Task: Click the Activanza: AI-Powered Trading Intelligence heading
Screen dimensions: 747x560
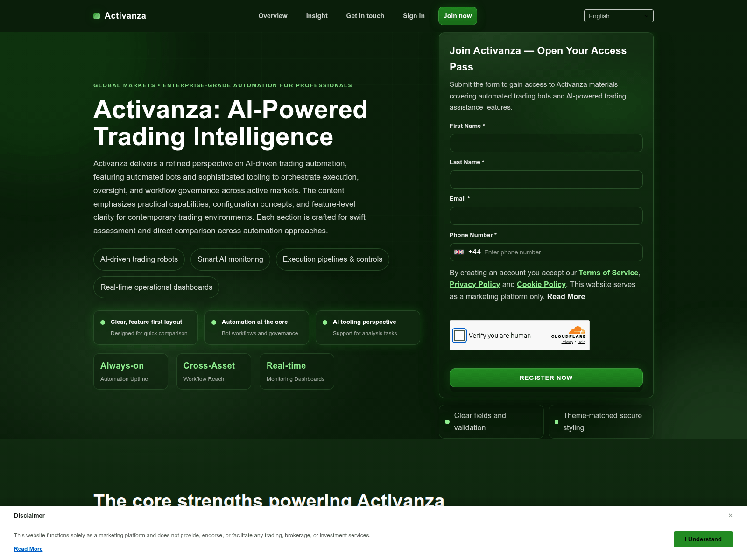Action: 231,123
